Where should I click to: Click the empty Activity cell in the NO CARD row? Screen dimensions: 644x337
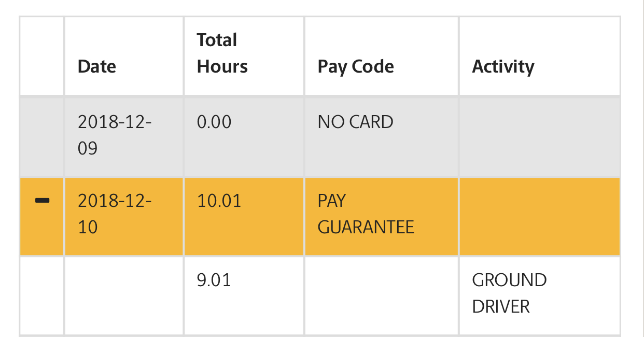(540, 136)
